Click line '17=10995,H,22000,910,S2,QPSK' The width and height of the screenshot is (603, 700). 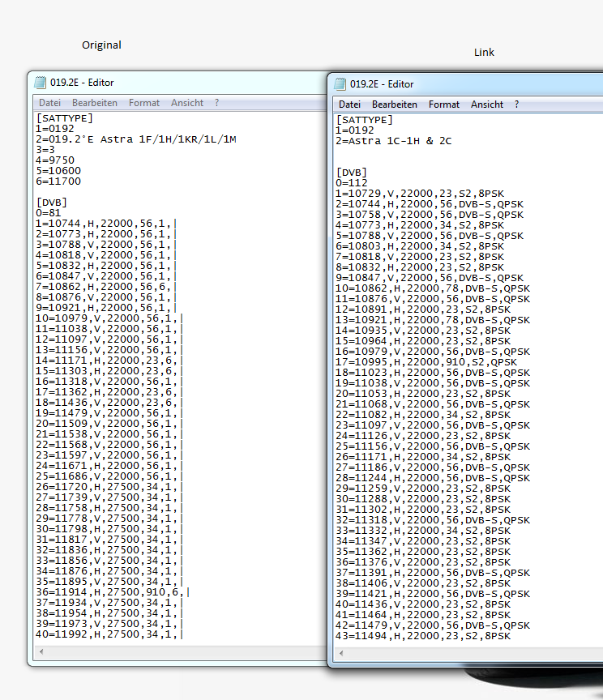tap(426, 362)
